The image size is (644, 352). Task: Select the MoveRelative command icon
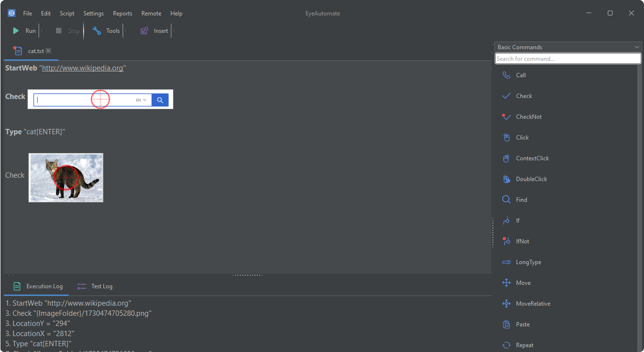click(x=506, y=304)
